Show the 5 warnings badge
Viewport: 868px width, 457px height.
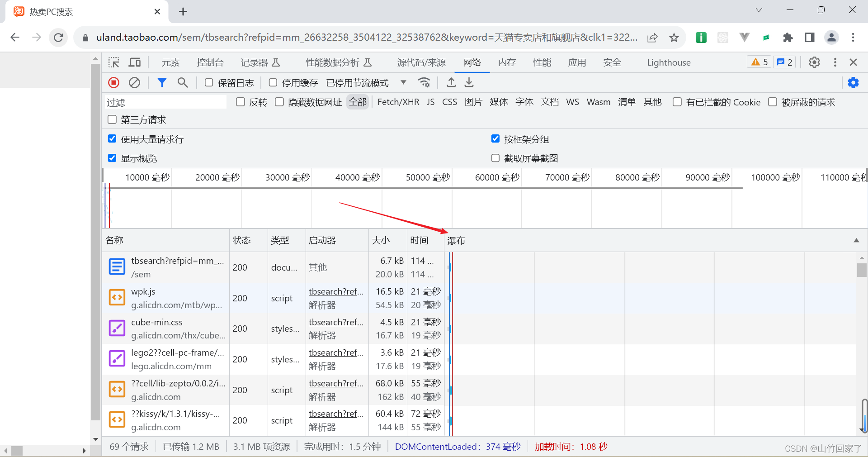tap(759, 62)
